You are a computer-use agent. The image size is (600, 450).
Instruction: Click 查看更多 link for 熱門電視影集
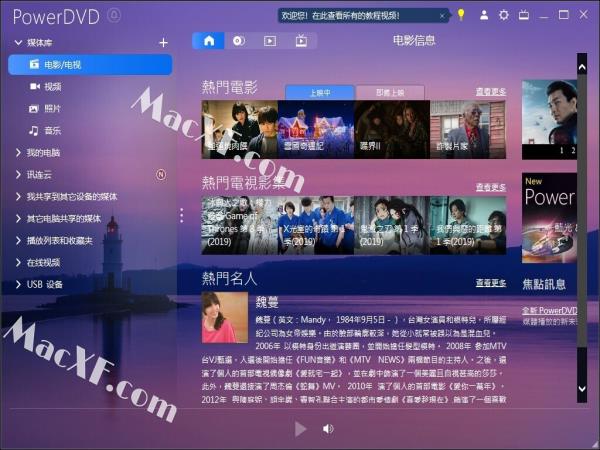tap(491, 187)
